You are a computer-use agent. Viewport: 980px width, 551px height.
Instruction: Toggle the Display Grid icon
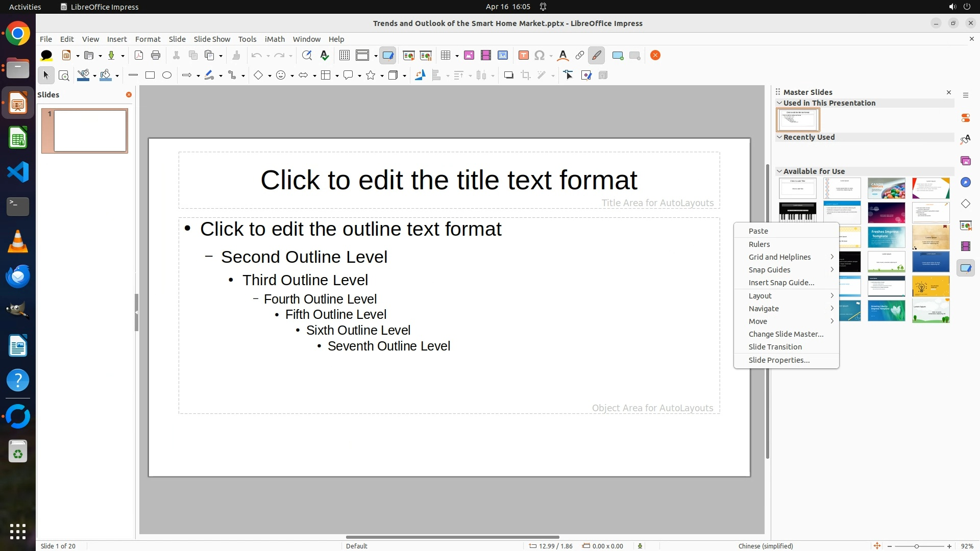click(x=345, y=56)
